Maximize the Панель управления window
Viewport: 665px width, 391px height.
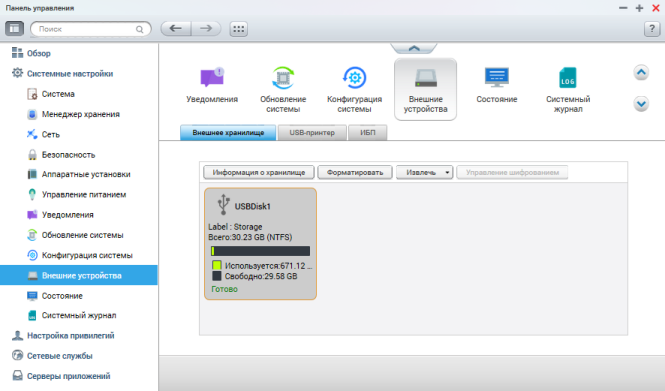point(639,8)
